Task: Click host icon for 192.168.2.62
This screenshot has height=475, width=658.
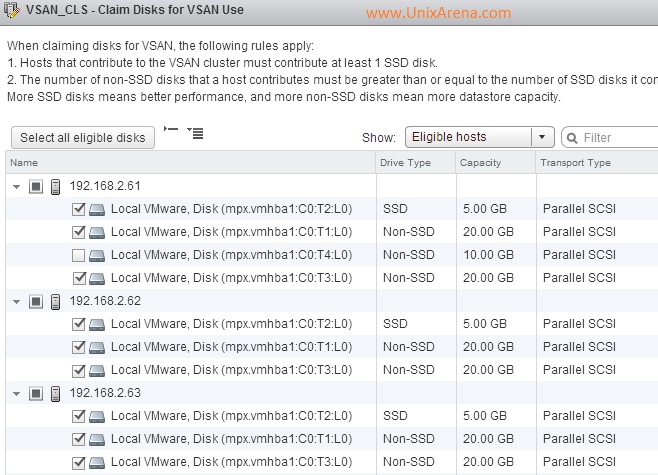Action: coord(55,302)
